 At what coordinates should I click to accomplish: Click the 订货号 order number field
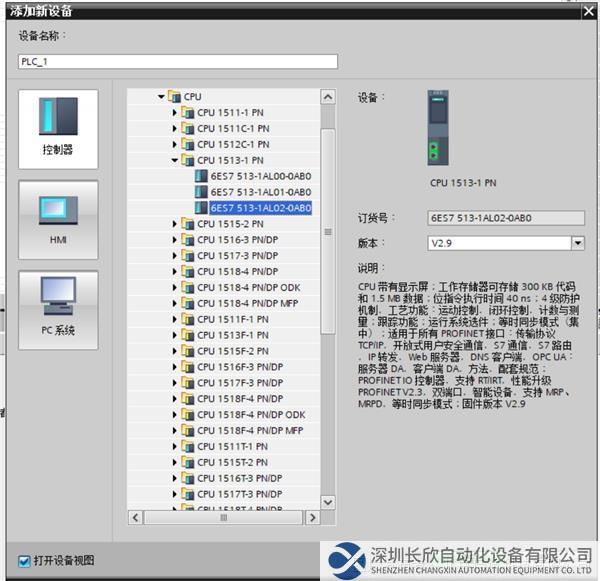[505, 217]
